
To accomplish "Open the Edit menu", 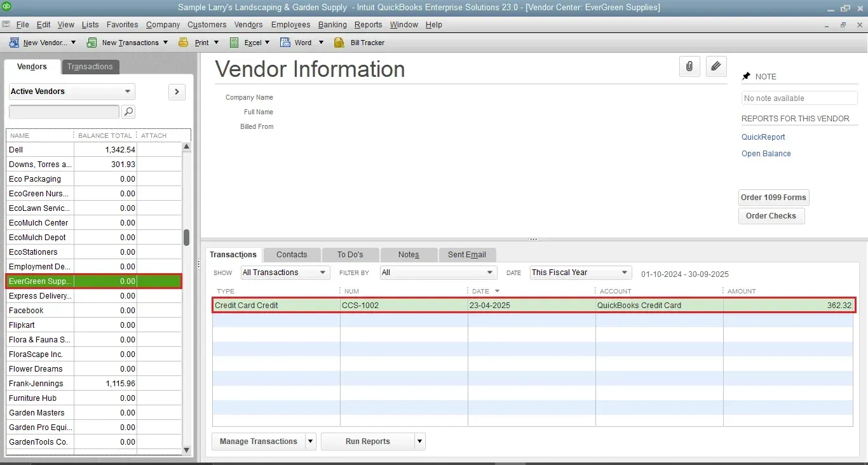I will pos(43,25).
